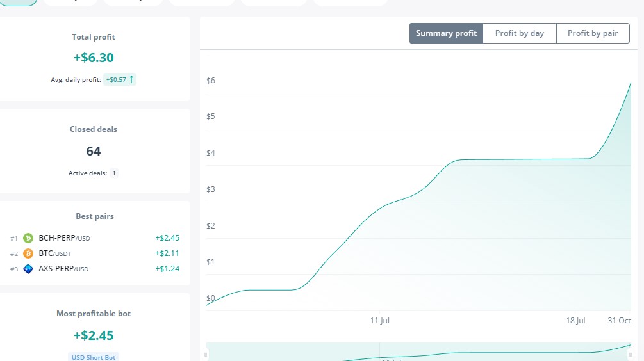Click the $0 y-axis label
Image resolution: width=644 pixels, height=361 pixels.
click(211, 298)
